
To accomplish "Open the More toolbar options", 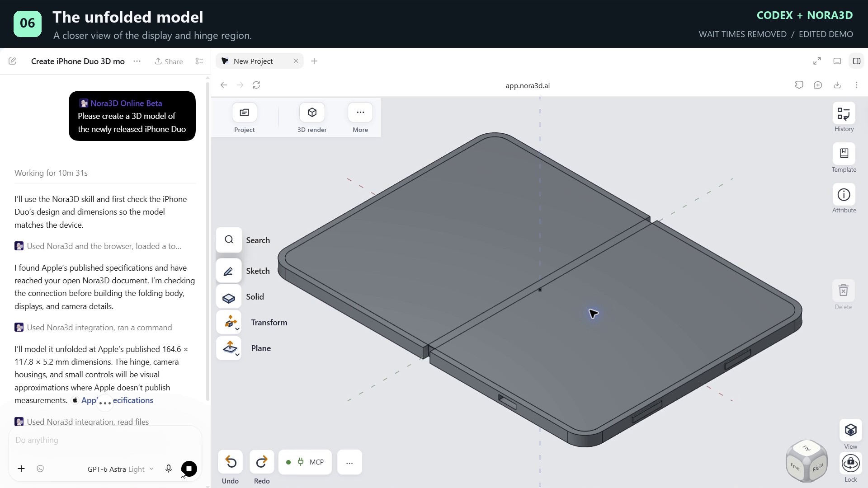I will [x=360, y=113].
